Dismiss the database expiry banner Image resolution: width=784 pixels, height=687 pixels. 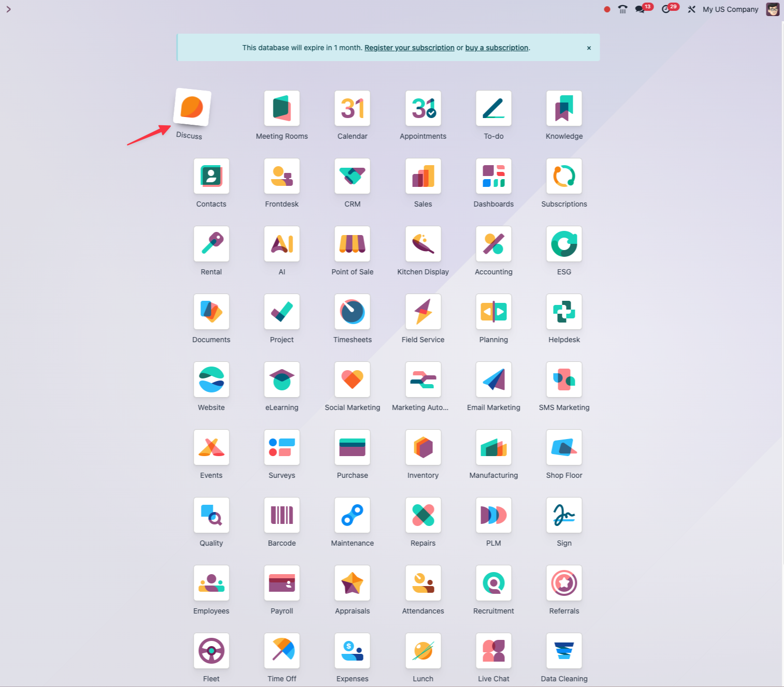(589, 48)
